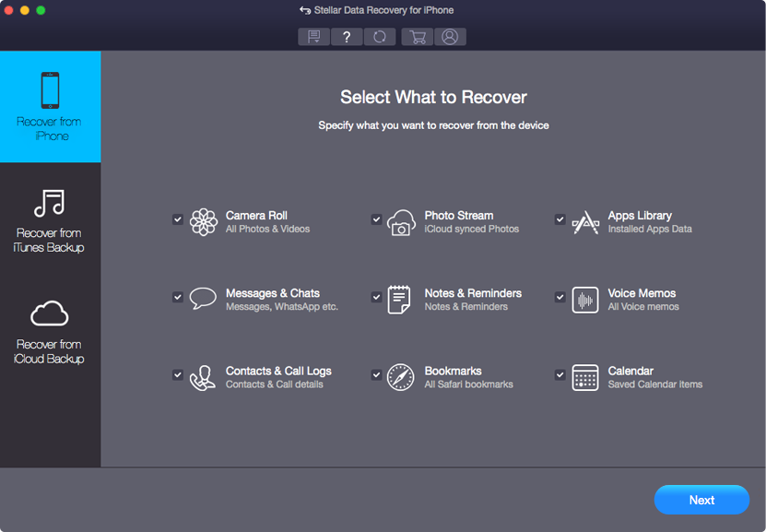Click the save report icon
This screenshot has height=532, width=766.
coord(312,36)
